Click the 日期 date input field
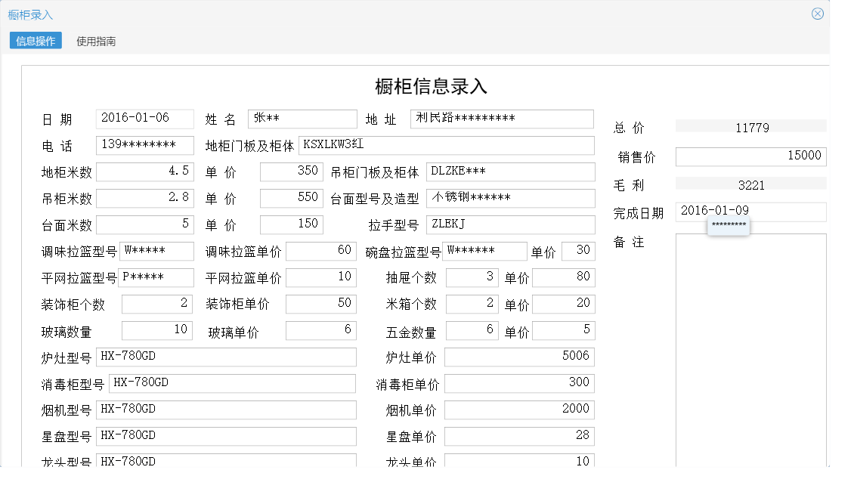 145,119
